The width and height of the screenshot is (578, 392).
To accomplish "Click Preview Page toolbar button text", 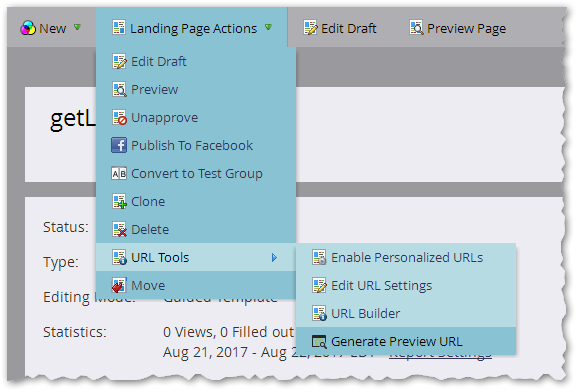I will tap(466, 29).
